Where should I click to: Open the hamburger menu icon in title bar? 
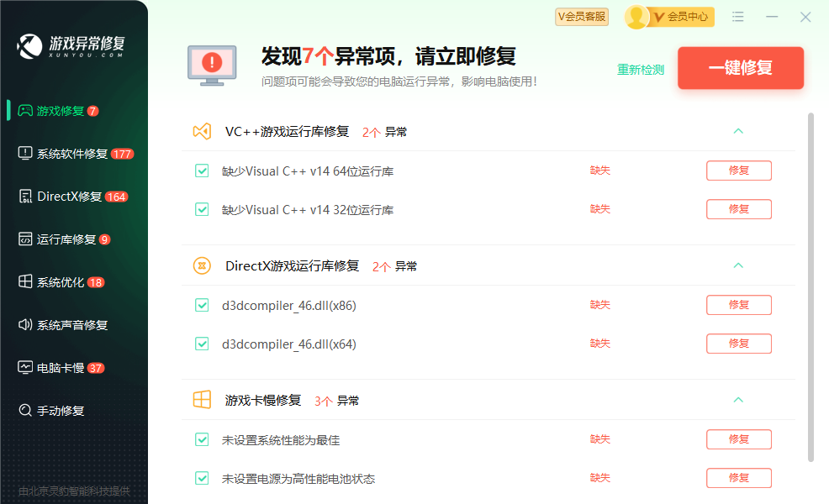coord(738,17)
